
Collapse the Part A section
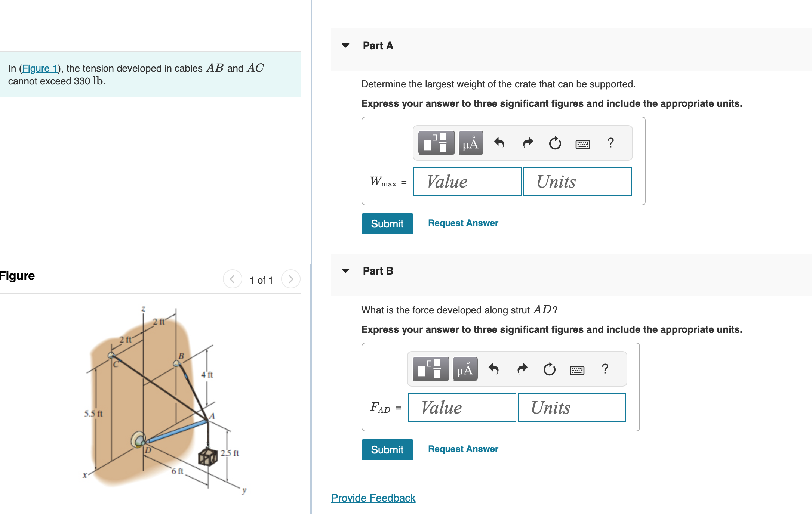(x=346, y=45)
